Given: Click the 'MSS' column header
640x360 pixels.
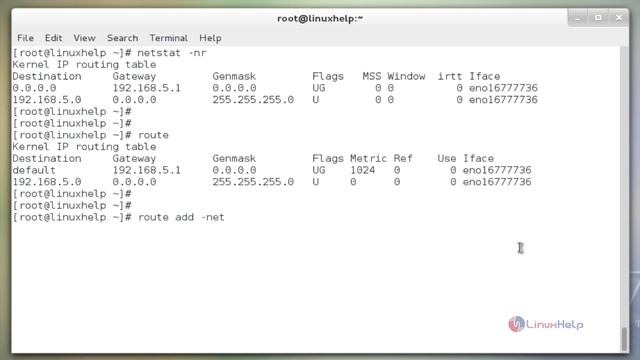Looking at the screenshot, I should tap(372, 76).
